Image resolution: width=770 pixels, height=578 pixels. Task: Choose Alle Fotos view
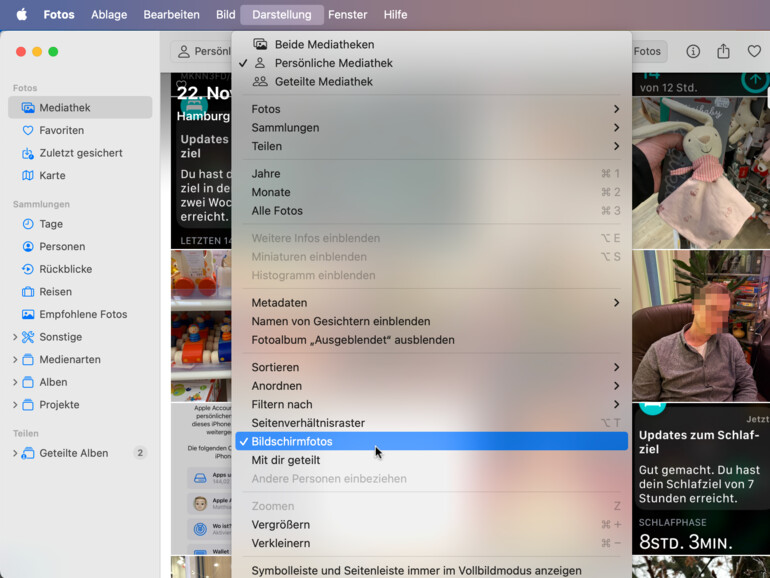click(x=432, y=211)
